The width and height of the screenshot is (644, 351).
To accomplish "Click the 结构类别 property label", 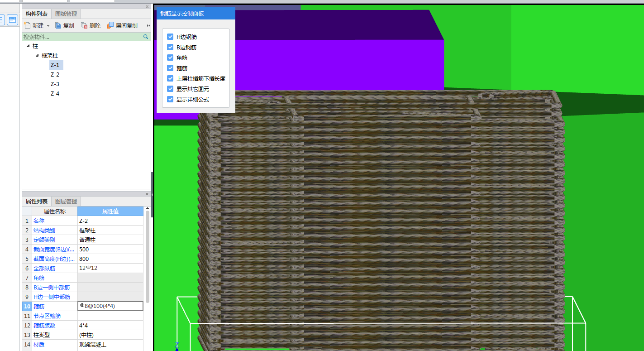I will [x=44, y=231].
